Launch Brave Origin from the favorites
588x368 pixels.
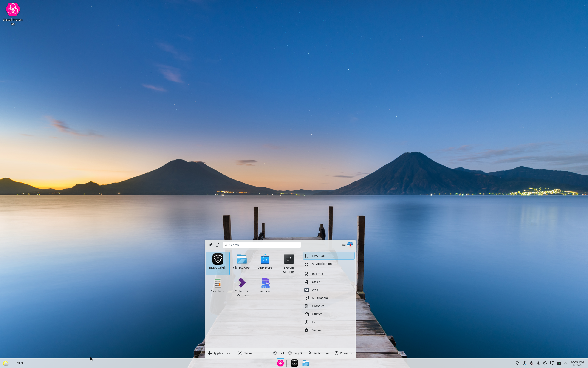(218, 263)
